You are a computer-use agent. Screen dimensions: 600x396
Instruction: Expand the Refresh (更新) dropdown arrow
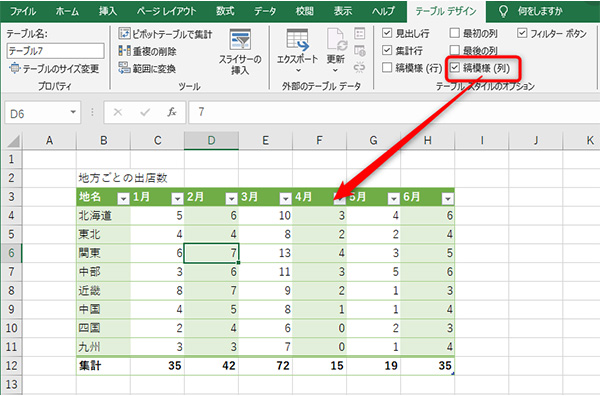pyautogui.click(x=335, y=70)
